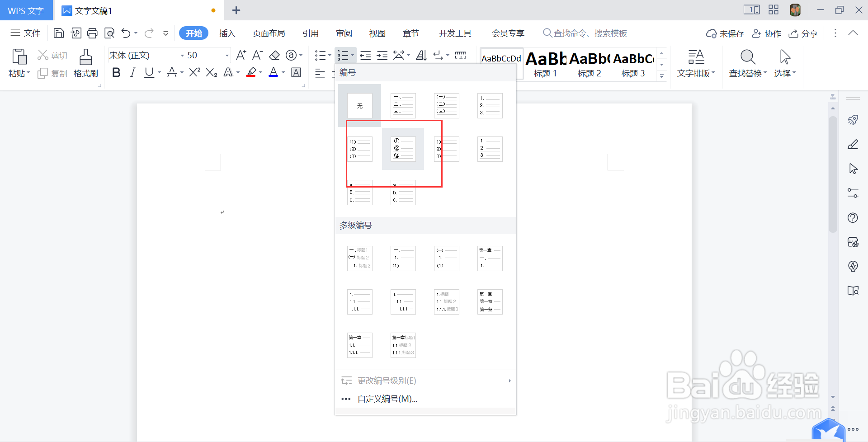Toggle Bold formatting

tap(116, 72)
